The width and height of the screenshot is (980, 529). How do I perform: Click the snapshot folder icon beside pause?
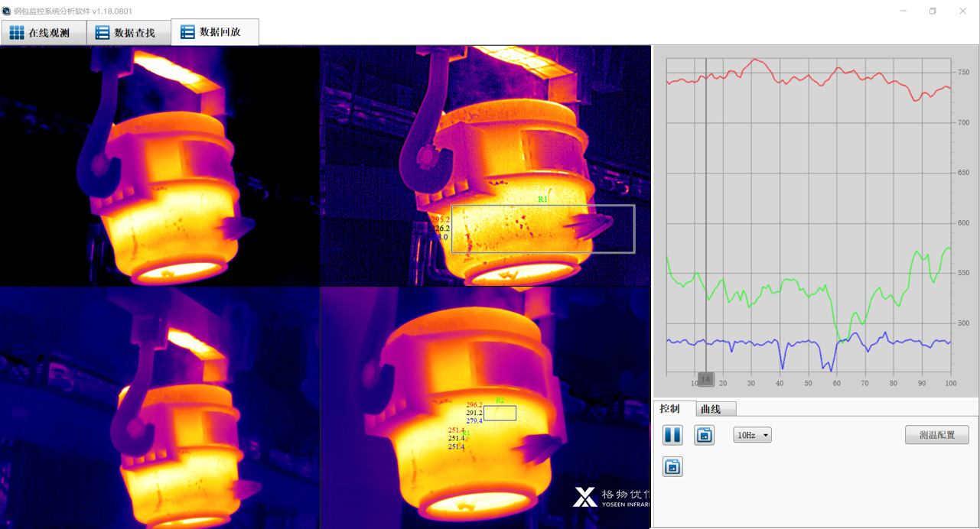pyautogui.click(x=704, y=435)
